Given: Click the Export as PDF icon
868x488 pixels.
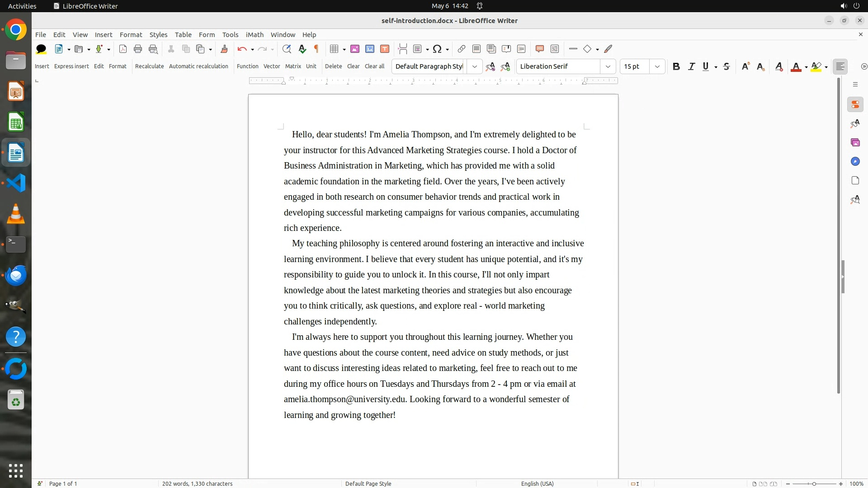Looking at the screenshot, I should pyautogui.click(x=123, y=49).
